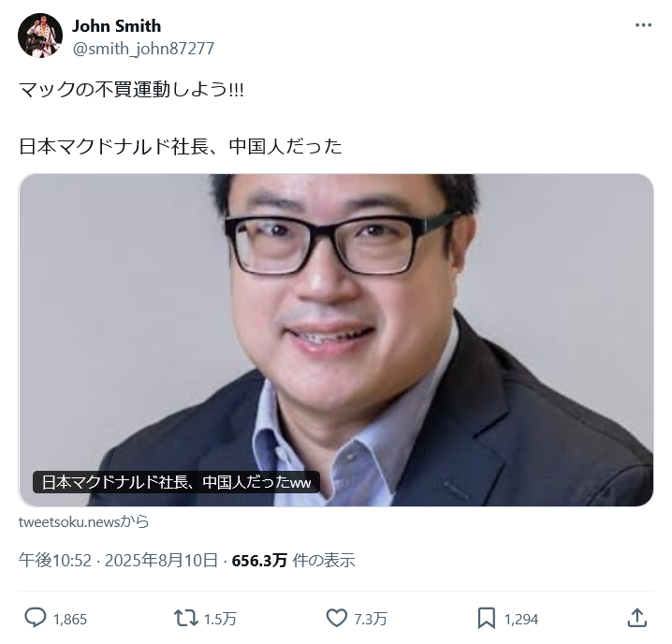Click the card caption 日本マクドナルド社長、中国人だったww
Viewport: 672px width, 644px height.
point(176,482)
